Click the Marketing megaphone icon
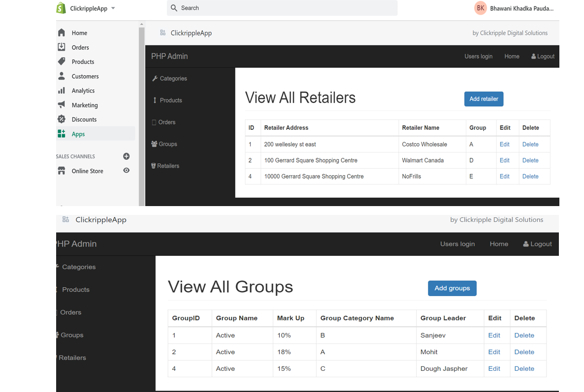Image resolution: width=584 pixels, height=392 pixels. 62,105
